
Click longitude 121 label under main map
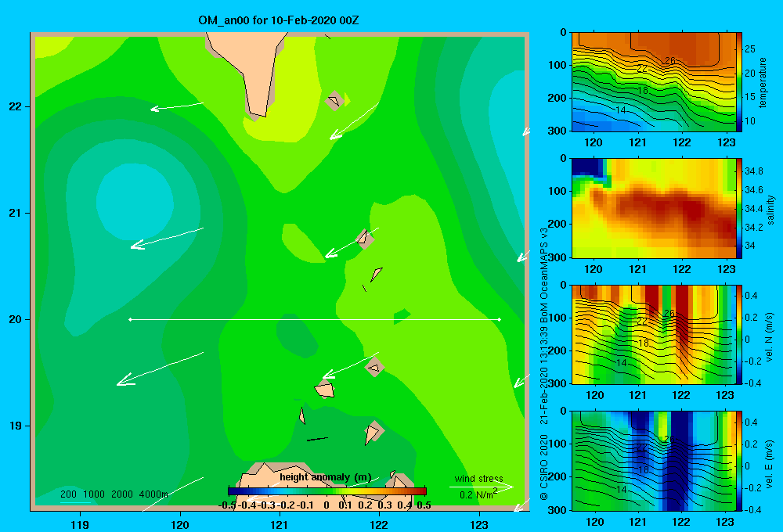click(280, 524)
